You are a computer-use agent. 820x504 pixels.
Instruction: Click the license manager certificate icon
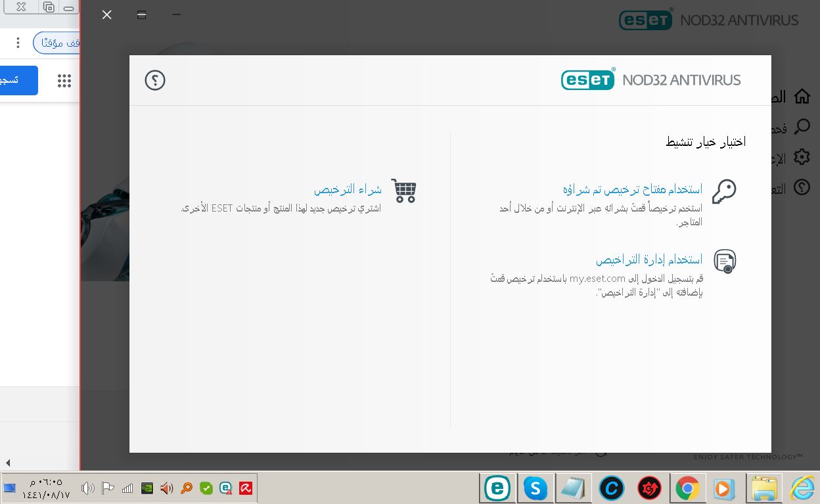tap(725, 262)
